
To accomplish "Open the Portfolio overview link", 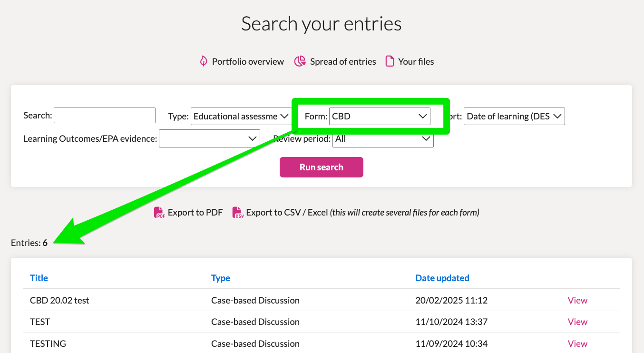I will 248,61.
